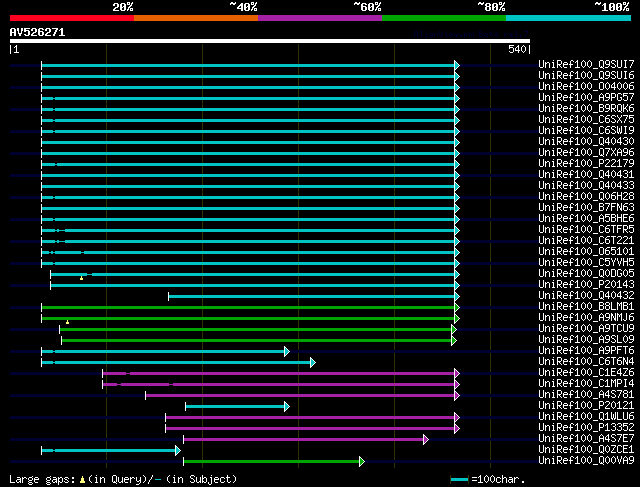This screenshot has height=487, width=640.
Task: Open hit UniRef100_P13352
Action: click(x=586, y=428)
